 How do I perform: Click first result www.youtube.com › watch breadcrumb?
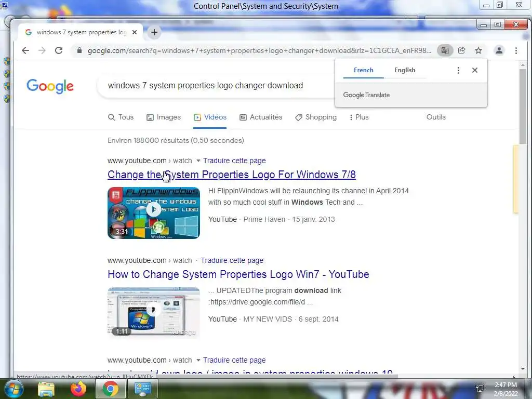pyautogui.click(x=150, y=161)
